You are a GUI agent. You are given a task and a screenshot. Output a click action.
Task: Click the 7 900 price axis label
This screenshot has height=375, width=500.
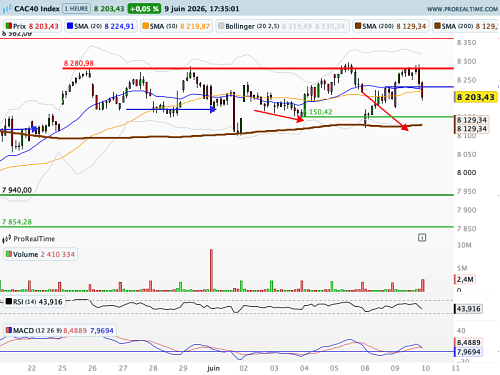coord(466,210)
